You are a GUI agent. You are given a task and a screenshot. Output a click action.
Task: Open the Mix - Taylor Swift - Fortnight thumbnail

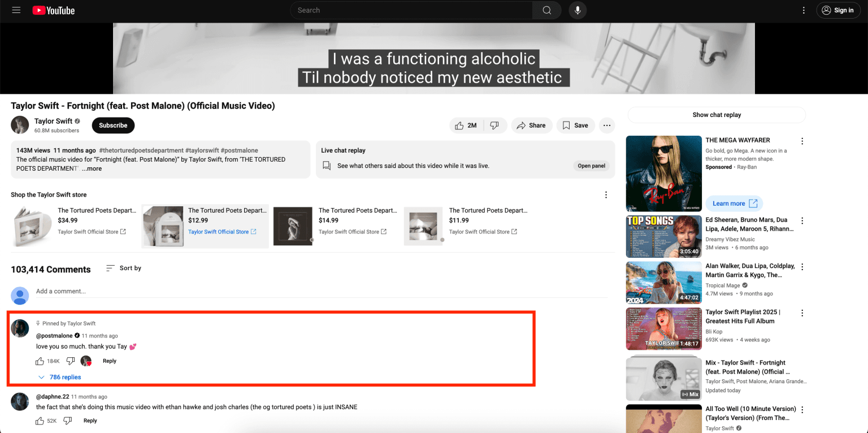(x=663, y=378)
